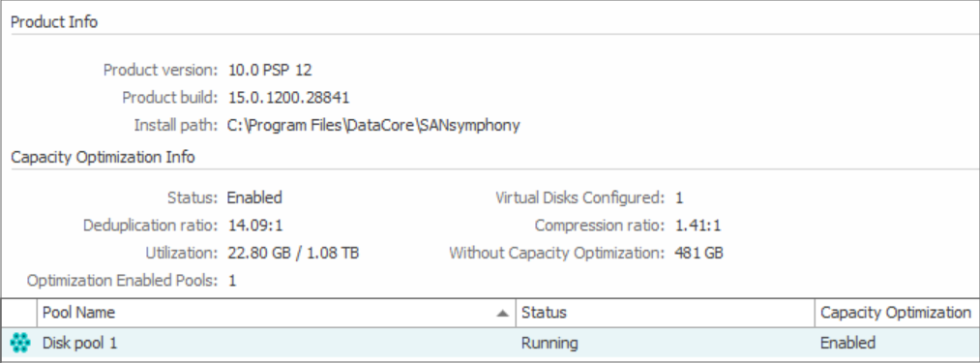Click the Pool Name sort arrow
The image size is (980, 363).
click(x=502, y=314)
